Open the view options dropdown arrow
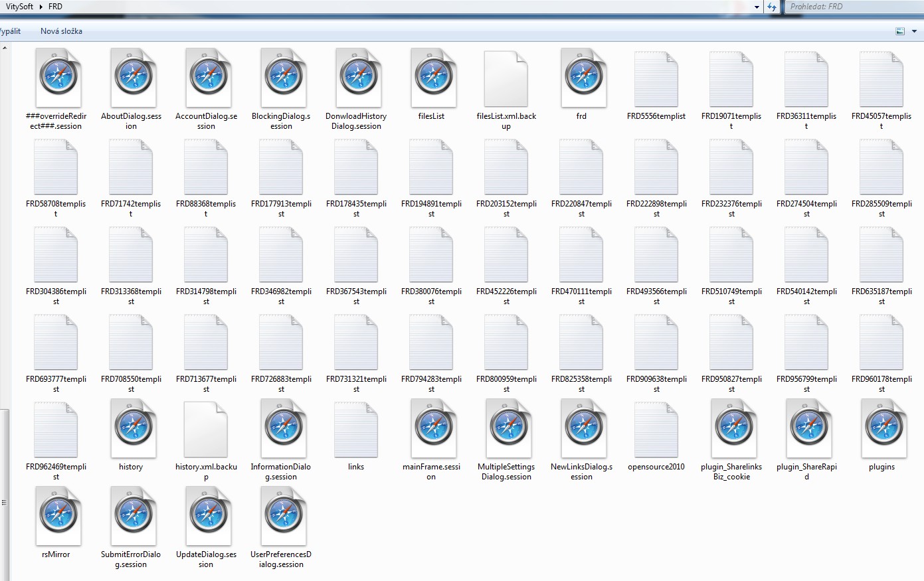 pos(914,31)
